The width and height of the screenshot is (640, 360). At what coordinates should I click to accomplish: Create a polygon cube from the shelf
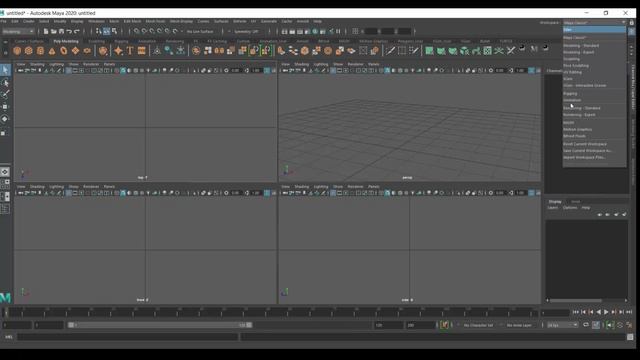coord(29,51)
